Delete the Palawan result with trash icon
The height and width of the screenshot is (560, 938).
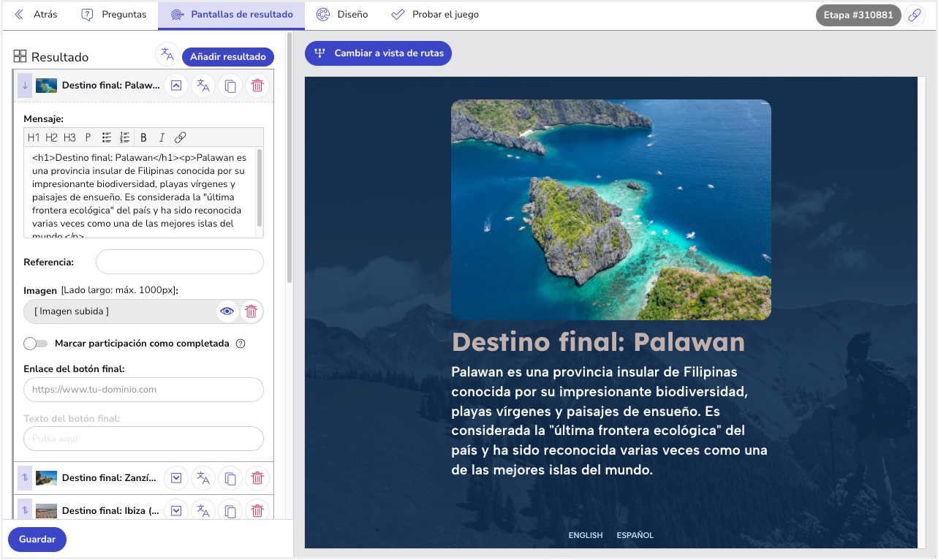click(x=257, y=86)
